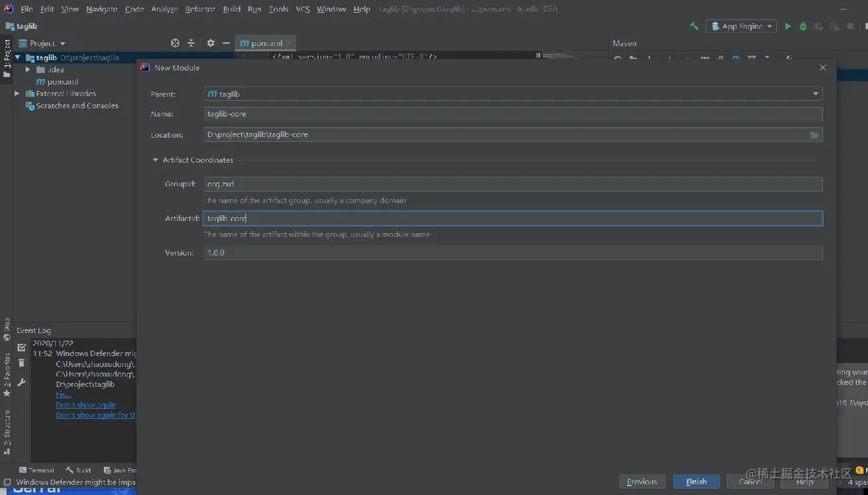Open the Parent module dropdown
This screenshot has width=868, height=495.
(815, 94)
